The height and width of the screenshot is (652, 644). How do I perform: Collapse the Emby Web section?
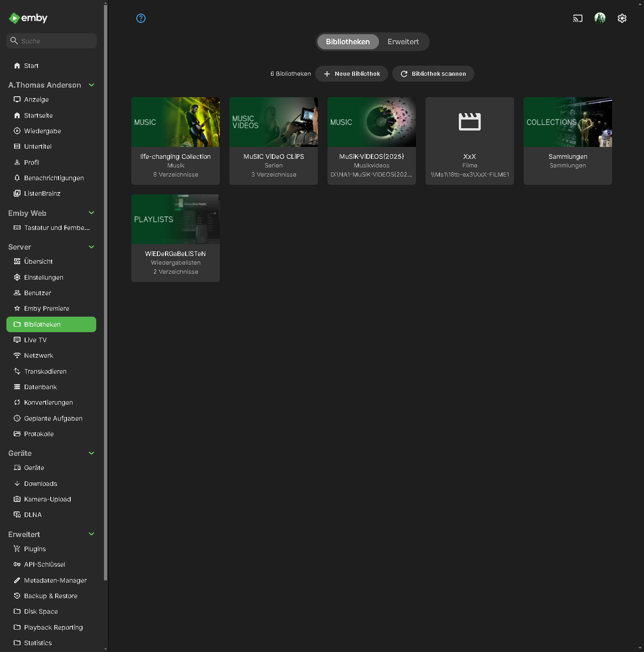(91, 213)
